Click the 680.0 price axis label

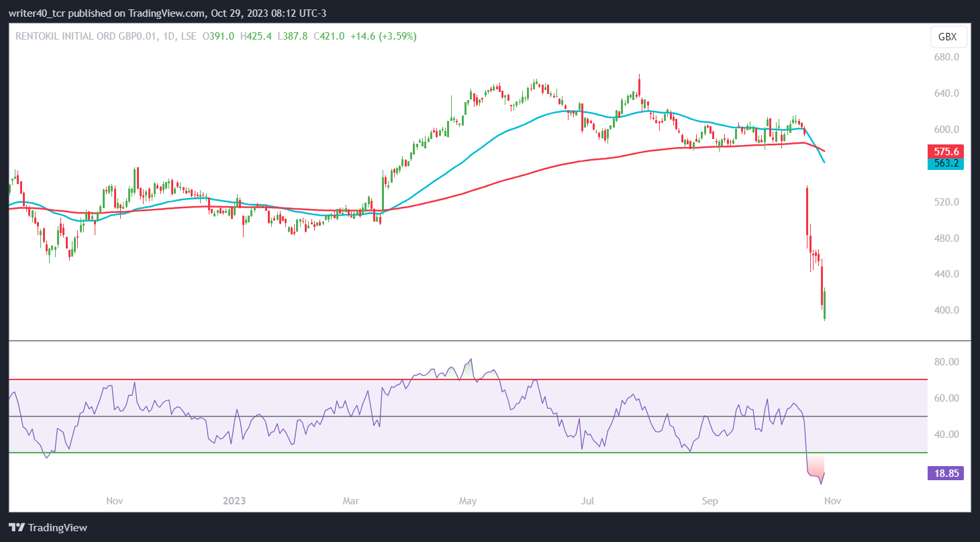946,57
